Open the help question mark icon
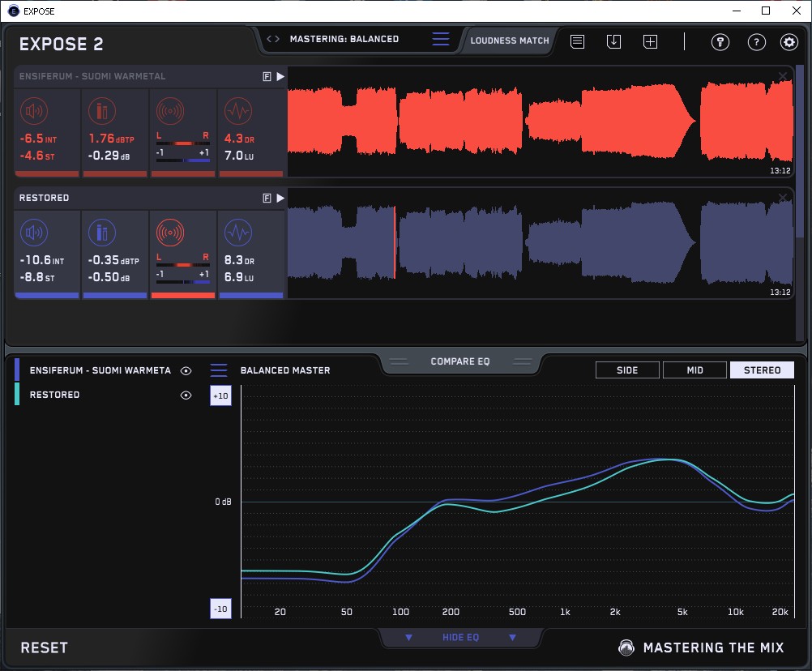The width and height of the screenshot is (812, 671). coord(756,42)
